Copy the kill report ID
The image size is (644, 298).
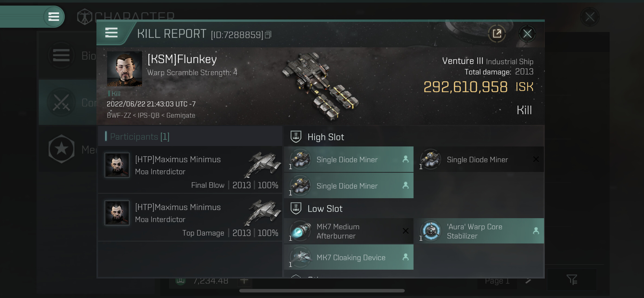coord(268,35)
